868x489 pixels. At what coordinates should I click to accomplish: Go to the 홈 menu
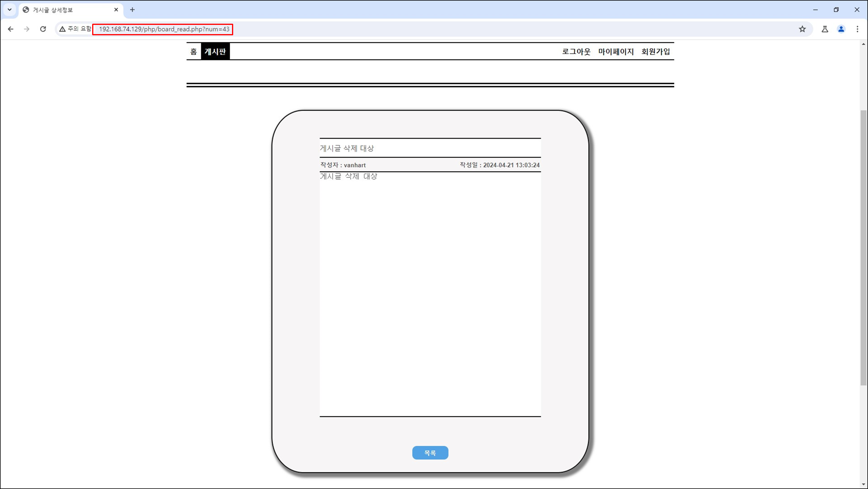[193, 51]
